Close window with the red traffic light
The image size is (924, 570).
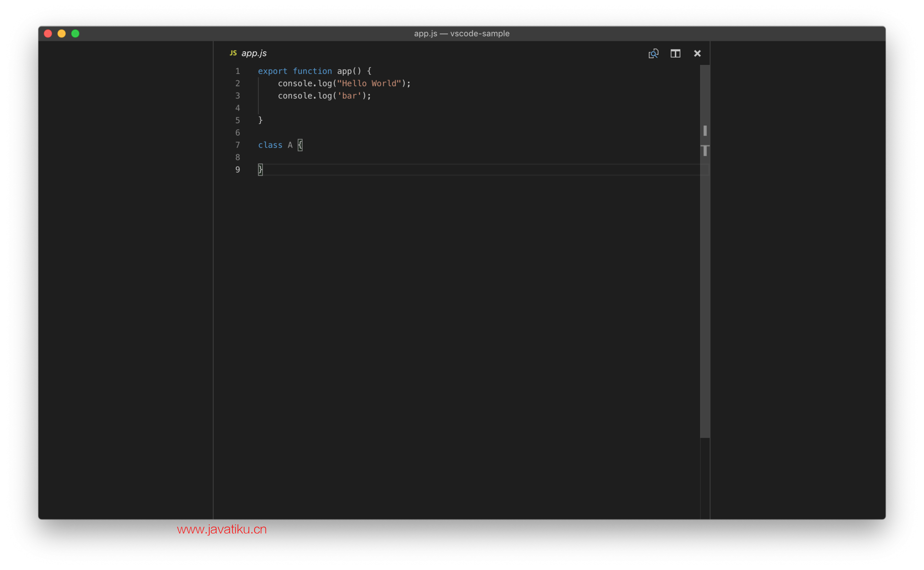(48, 33)
